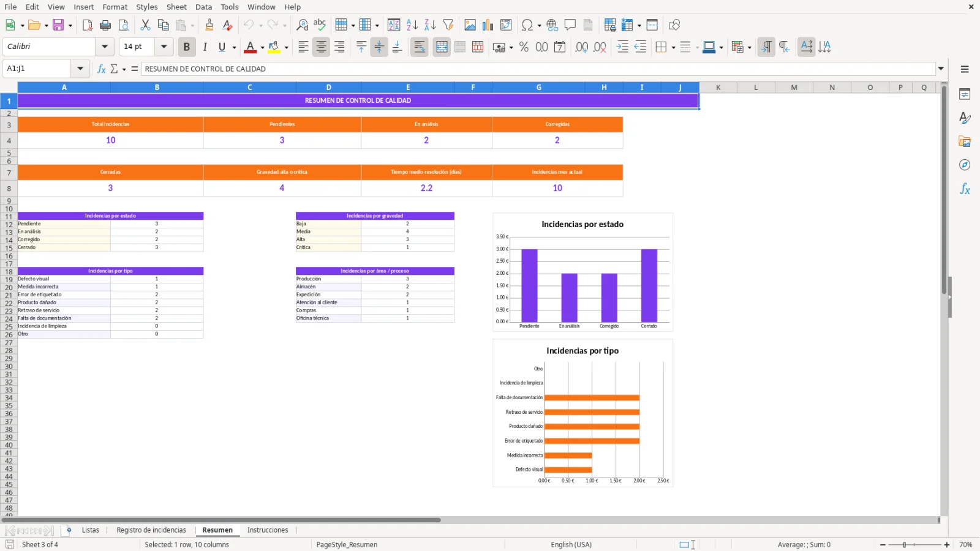Image resolution: width=980 pixels, height=551 pixels.
Task: Sort descending
Action: click(430, 25)
